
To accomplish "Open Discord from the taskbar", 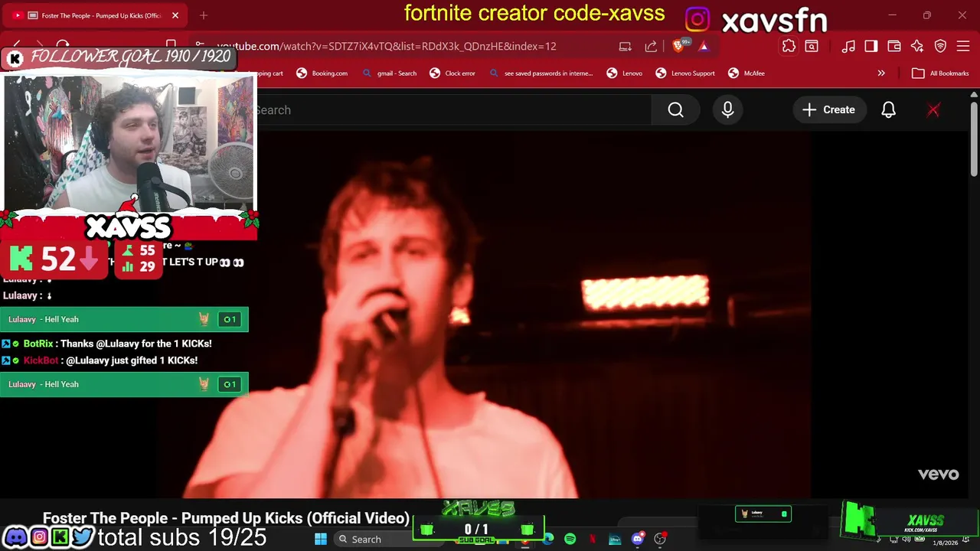I will [x=637, y=540].
